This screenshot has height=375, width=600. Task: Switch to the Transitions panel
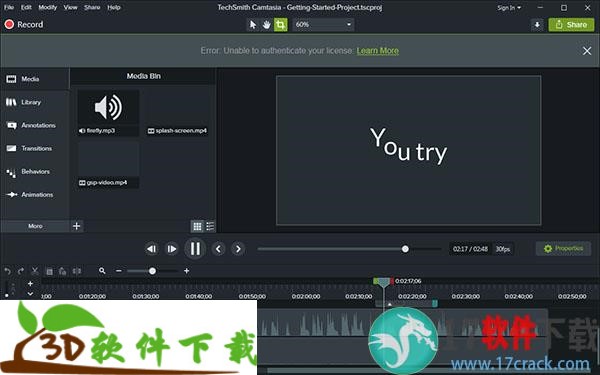29,148
